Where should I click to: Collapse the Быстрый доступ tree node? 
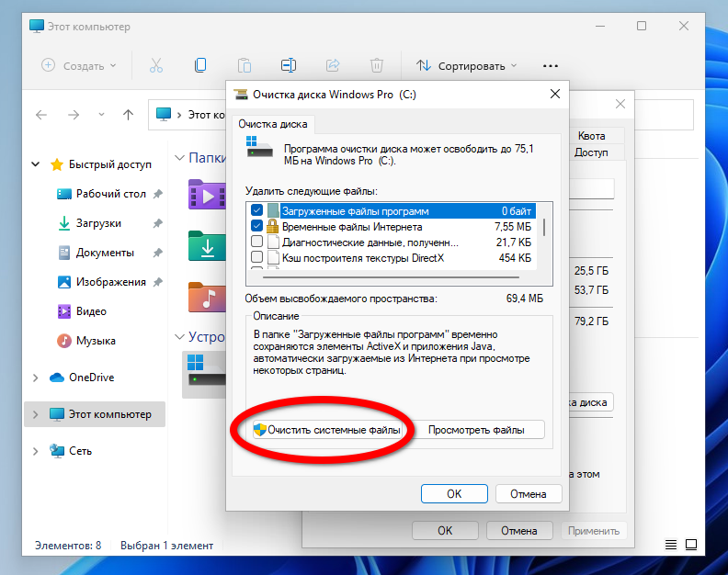[x=36, y=164]
